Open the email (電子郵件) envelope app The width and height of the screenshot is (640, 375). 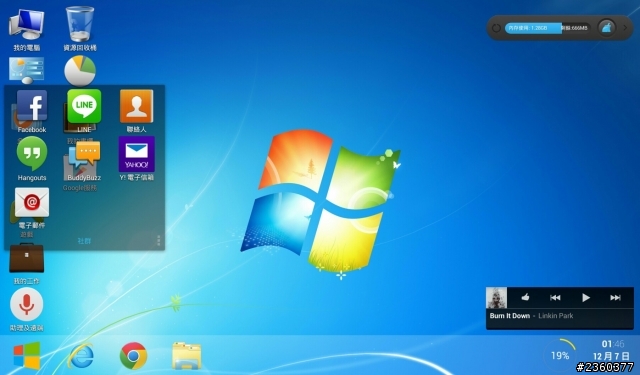(x=32, y=202)
